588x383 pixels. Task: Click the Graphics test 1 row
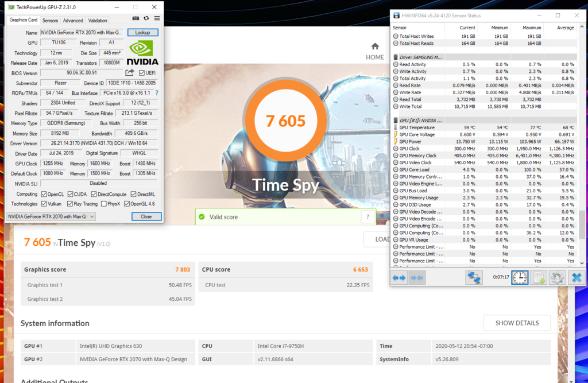[108, 285]
